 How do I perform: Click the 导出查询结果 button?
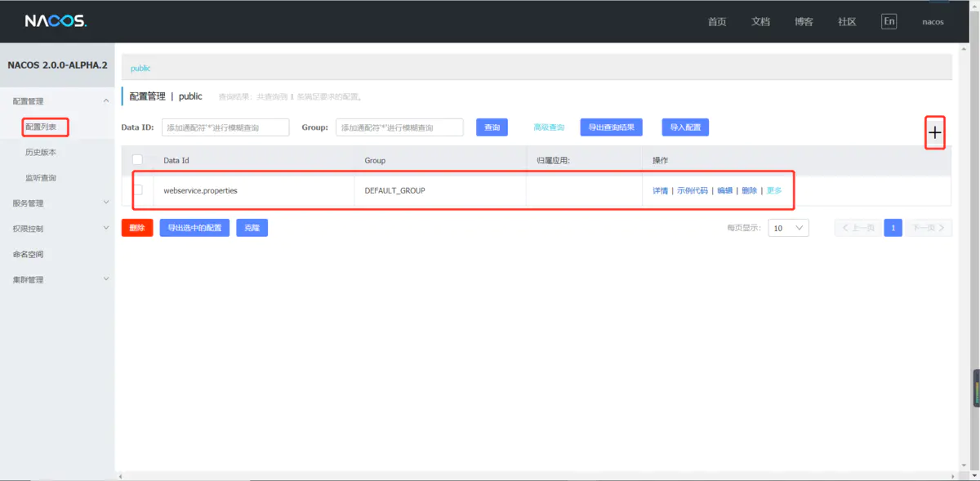611,127
